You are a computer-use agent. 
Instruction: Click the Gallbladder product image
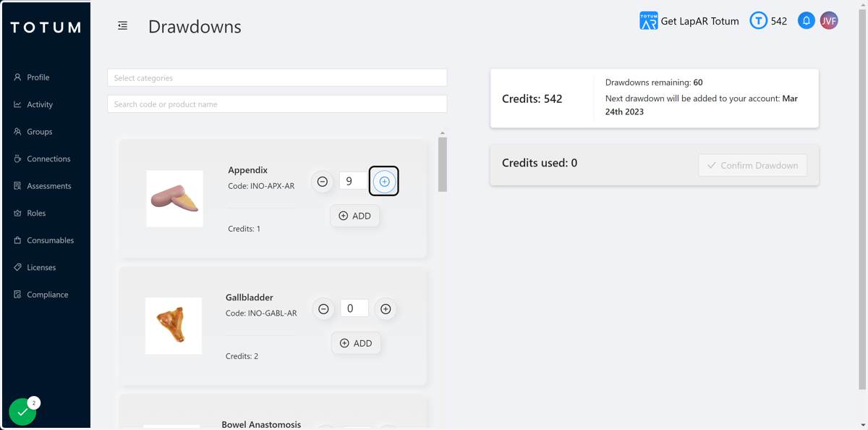click(x=174, y=326)
